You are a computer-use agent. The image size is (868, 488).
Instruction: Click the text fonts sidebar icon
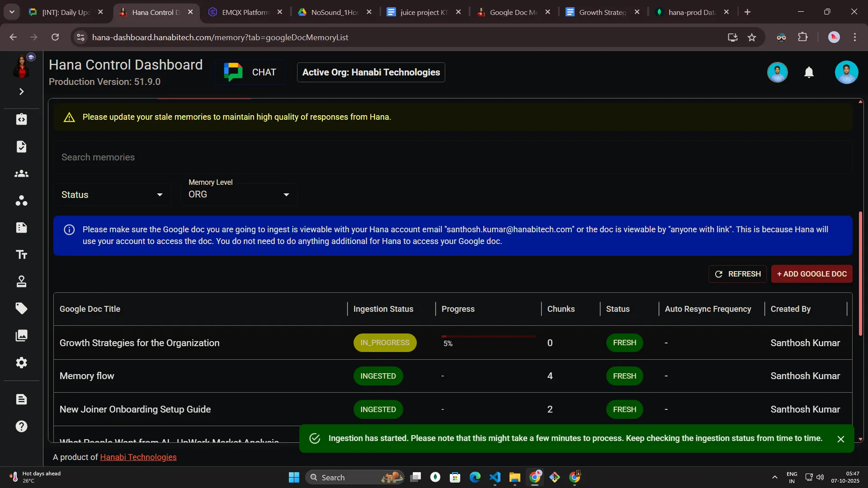[x=21, y=255]
